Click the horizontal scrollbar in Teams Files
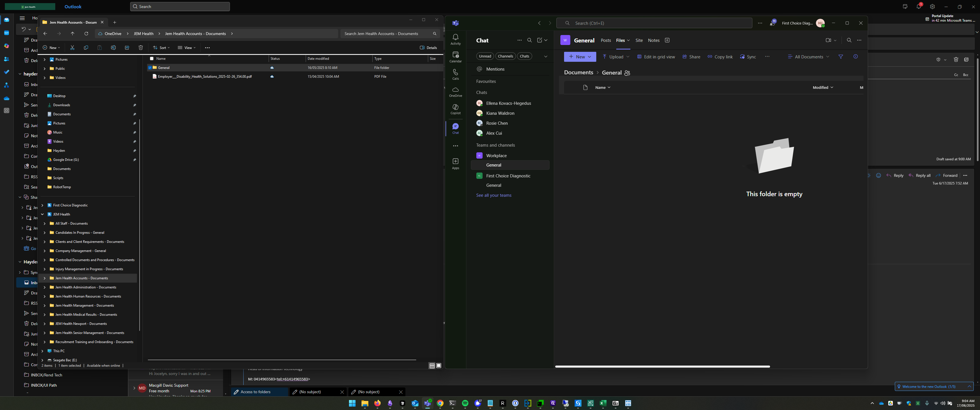The image size is (980, 410). pyautogui.click(x=662, y=367)
